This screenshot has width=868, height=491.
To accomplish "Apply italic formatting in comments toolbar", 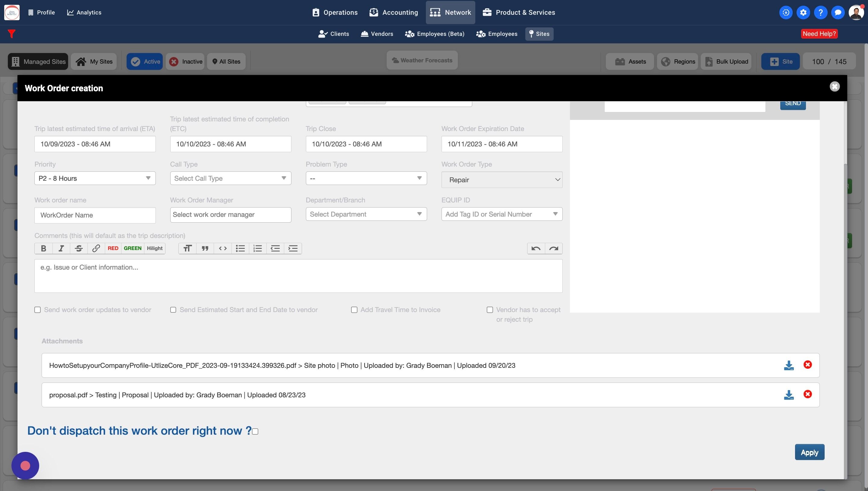I will (x=61, y=249).
